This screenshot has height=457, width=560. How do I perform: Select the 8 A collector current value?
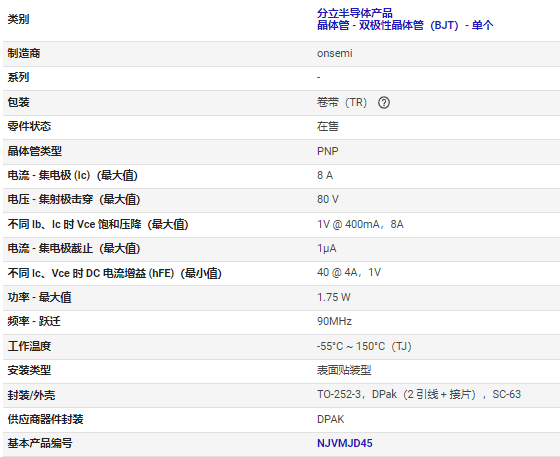[325, 175]
